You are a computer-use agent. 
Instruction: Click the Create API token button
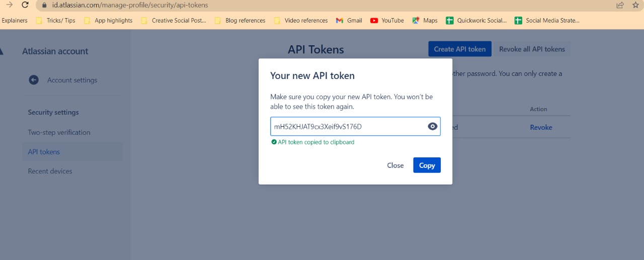point(460,49)
